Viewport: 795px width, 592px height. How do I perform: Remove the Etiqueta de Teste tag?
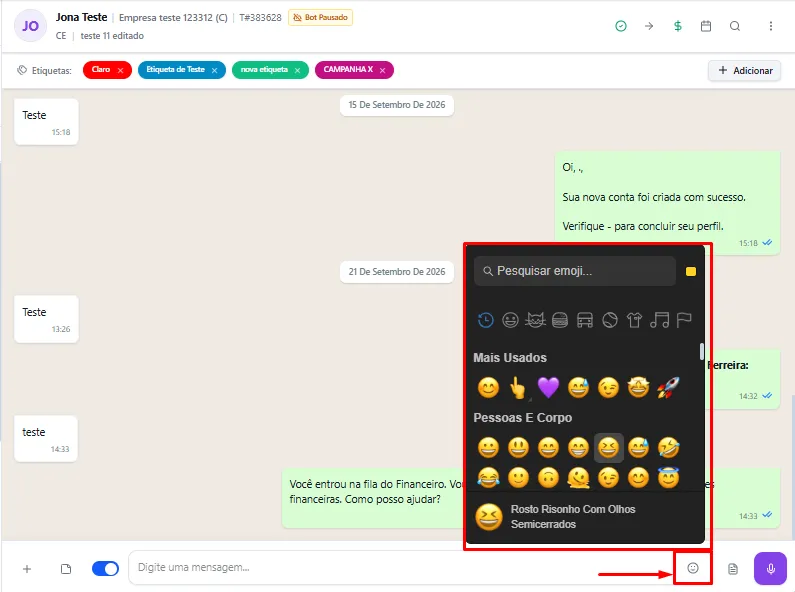214,70
